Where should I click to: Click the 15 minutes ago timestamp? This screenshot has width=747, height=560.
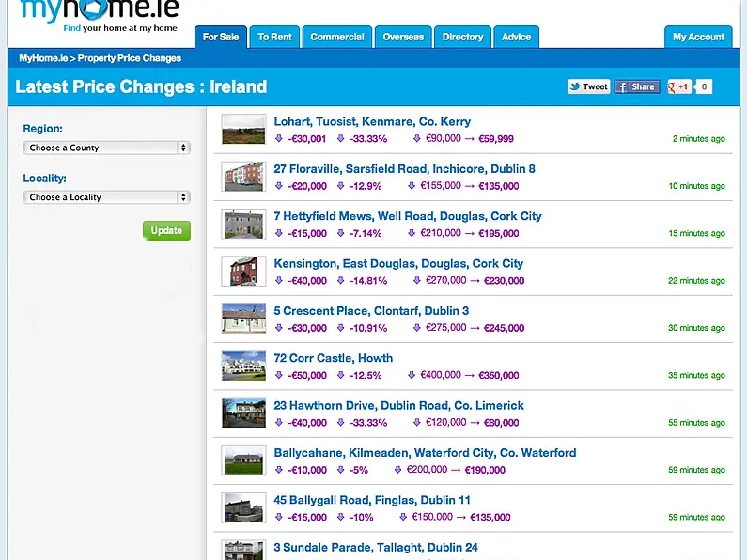click(696, 233)
